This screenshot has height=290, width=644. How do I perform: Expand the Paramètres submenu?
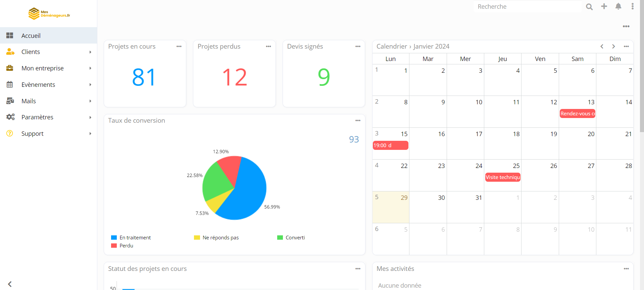(x=49, y=117)
